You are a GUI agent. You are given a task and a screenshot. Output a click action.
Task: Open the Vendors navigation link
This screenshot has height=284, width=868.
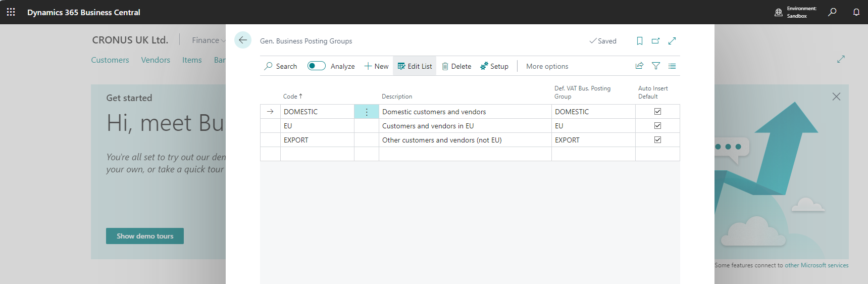[156, 60]
